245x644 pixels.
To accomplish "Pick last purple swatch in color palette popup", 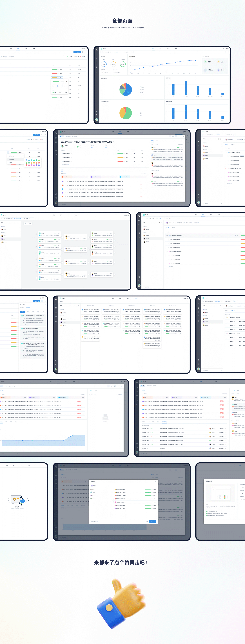I will (x=39, y=165).
